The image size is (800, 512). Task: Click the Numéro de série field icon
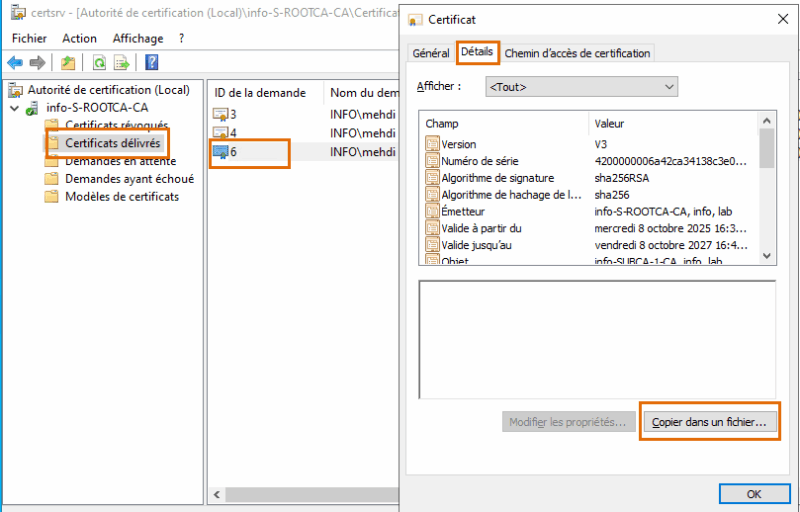(x=432, y=161)
